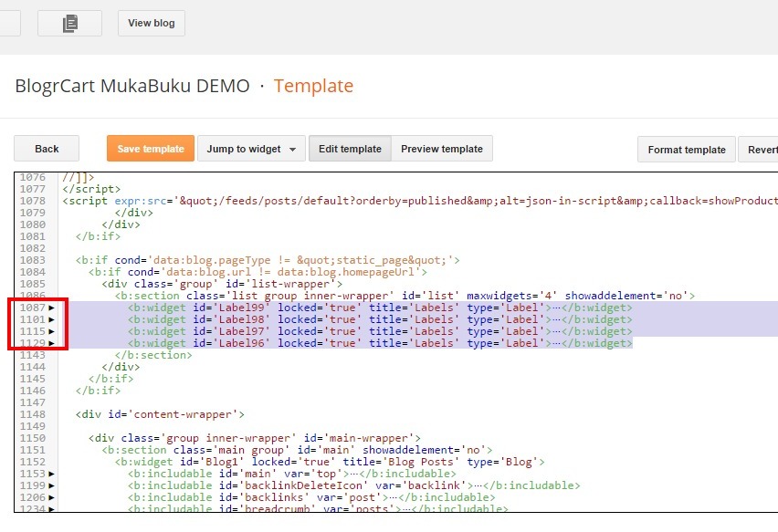Click Label96 widget code line

(380, 343)
